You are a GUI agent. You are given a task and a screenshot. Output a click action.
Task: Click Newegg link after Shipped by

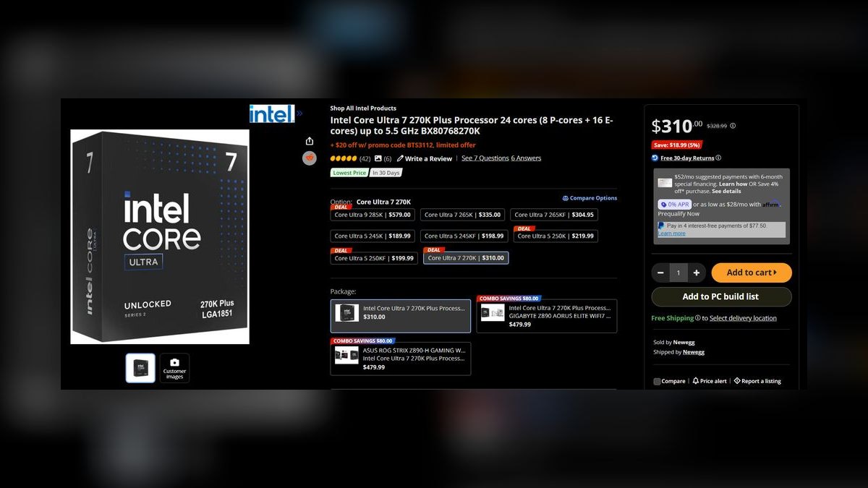point(694,352)
